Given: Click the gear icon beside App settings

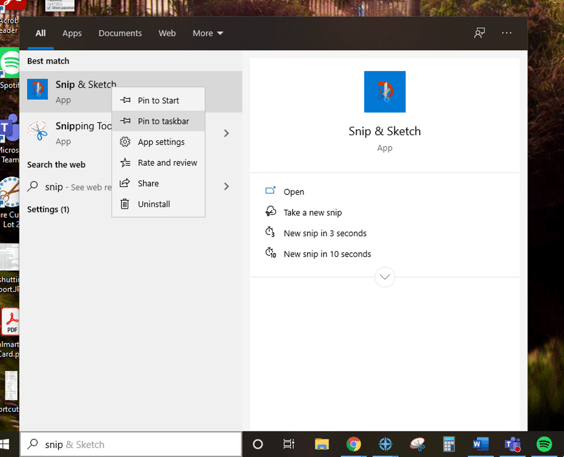Looking at the screenshot, I should (x=125, y=142).
